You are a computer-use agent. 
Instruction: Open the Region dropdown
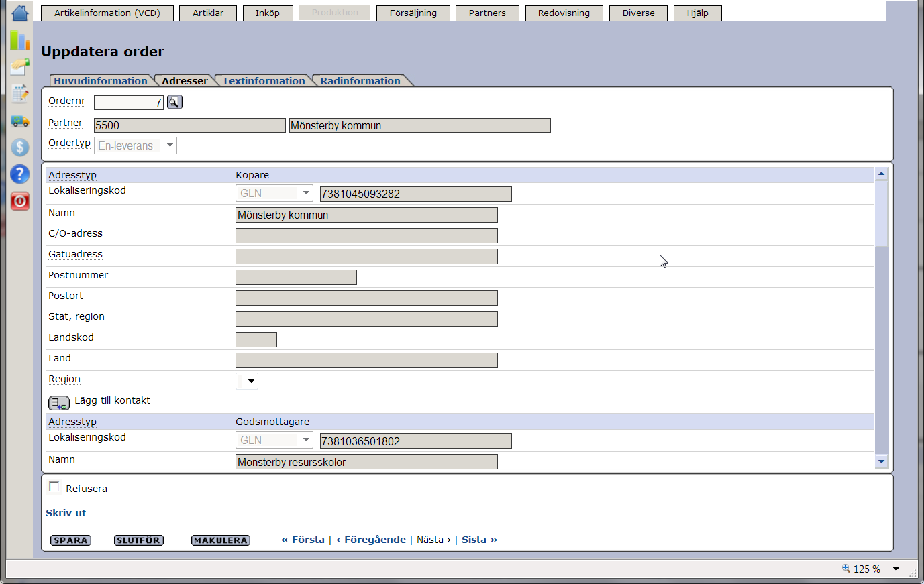(246, 381)
